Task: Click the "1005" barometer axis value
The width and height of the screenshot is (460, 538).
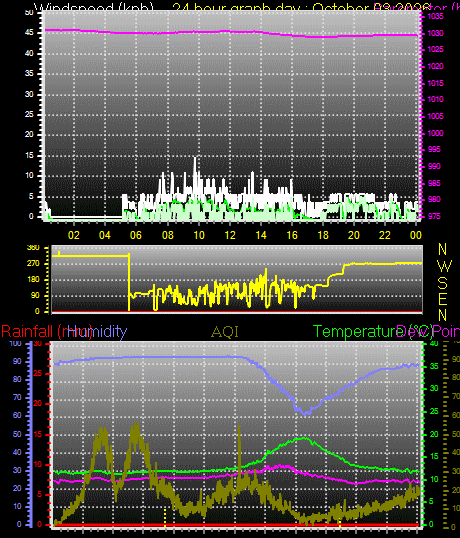Action: pos(435,116)
